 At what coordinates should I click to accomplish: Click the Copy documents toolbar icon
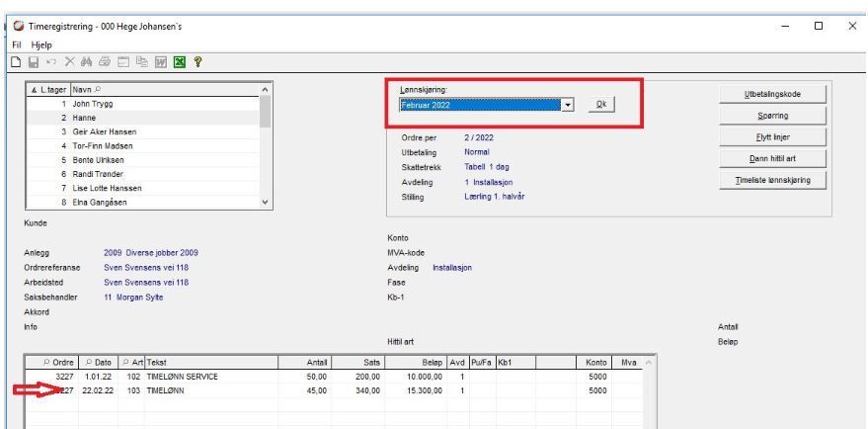pyautogui.click(x=142, y=62)
